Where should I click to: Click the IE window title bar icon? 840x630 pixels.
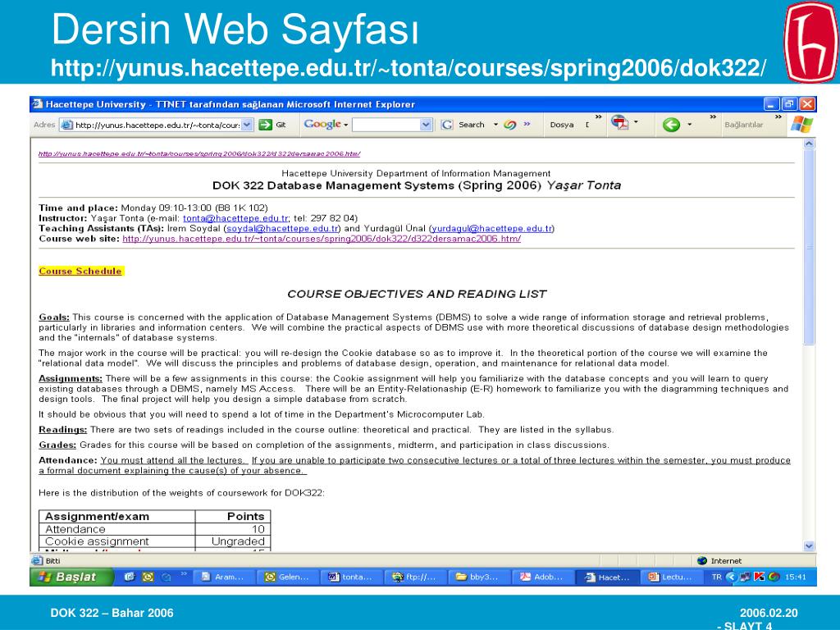click(x=37, y=104)
